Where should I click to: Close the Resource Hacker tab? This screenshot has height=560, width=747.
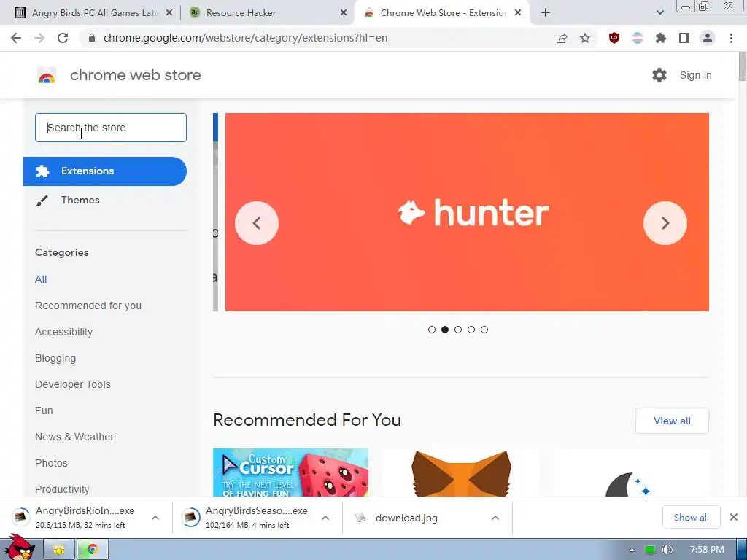[x=344, y=13]
